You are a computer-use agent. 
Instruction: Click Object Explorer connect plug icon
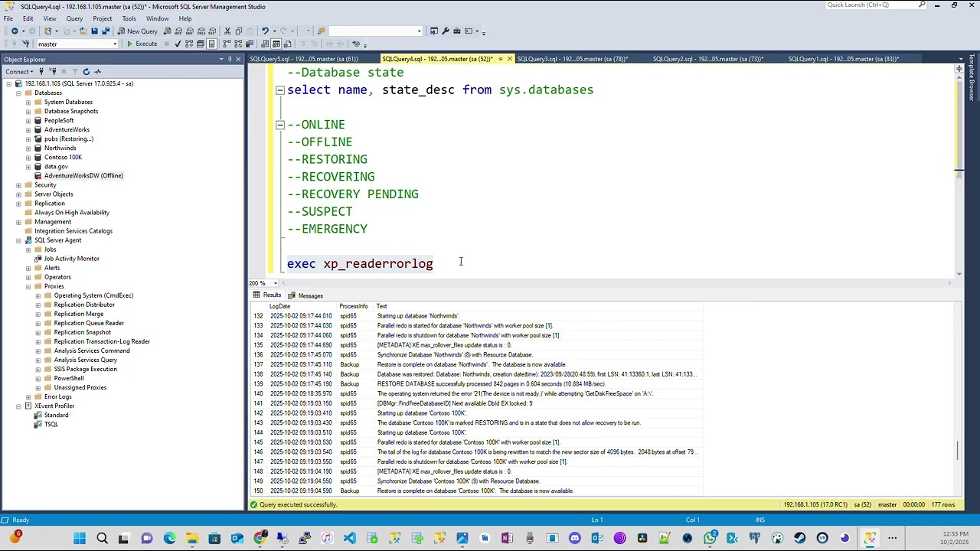(x=41, y=71)
